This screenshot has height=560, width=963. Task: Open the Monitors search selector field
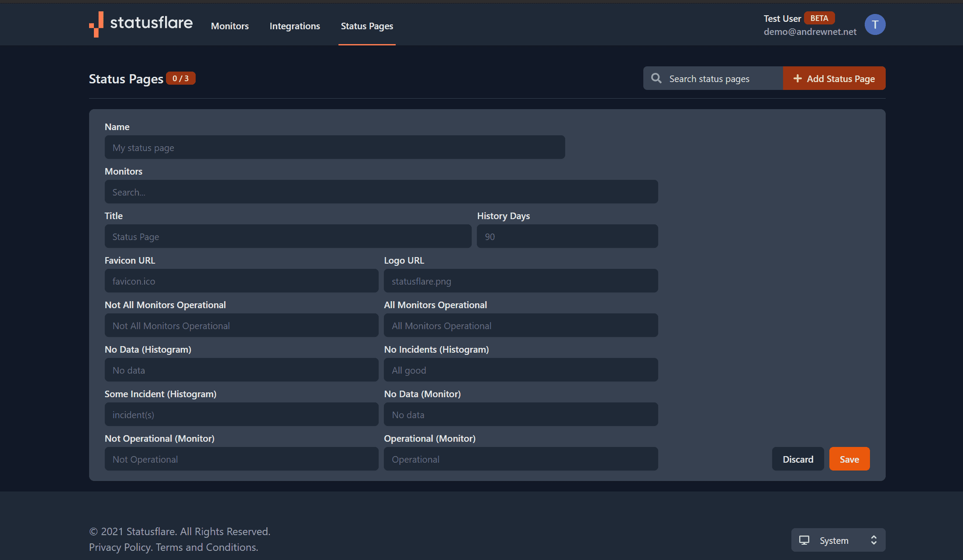pos(381,192)
